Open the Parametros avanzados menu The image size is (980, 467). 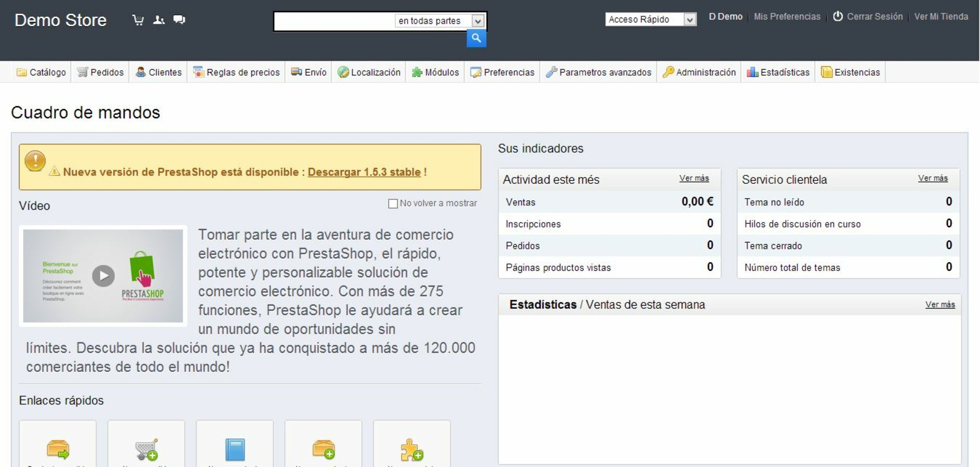[598, 72]
